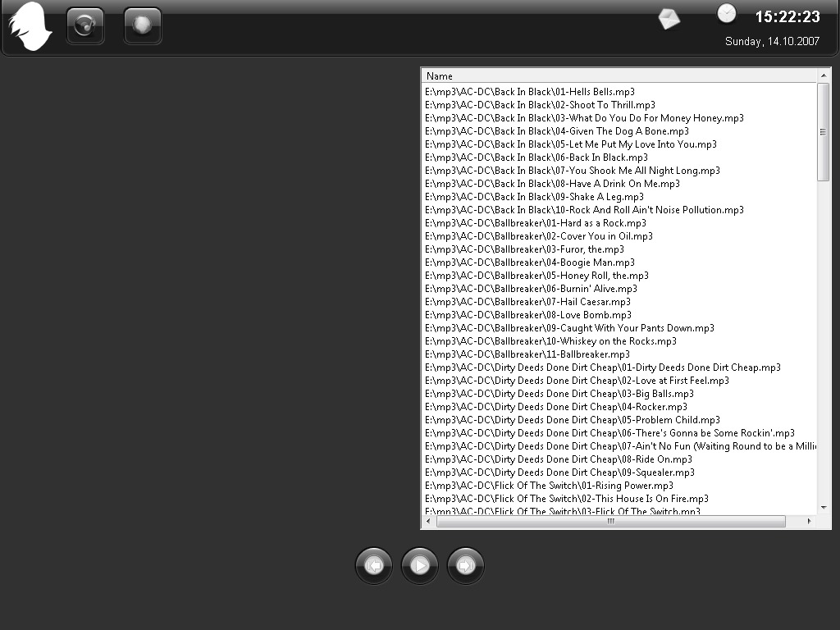The image size is (840, 630).
Task: Pick track 07-Ain't No Fun
Action: [620, 446]
